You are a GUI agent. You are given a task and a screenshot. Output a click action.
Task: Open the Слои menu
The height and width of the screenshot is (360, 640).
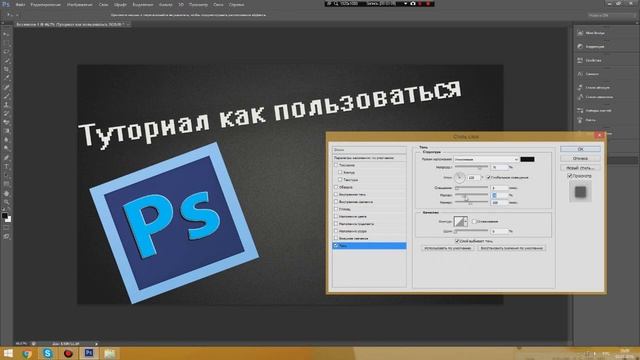pos(104,4)
